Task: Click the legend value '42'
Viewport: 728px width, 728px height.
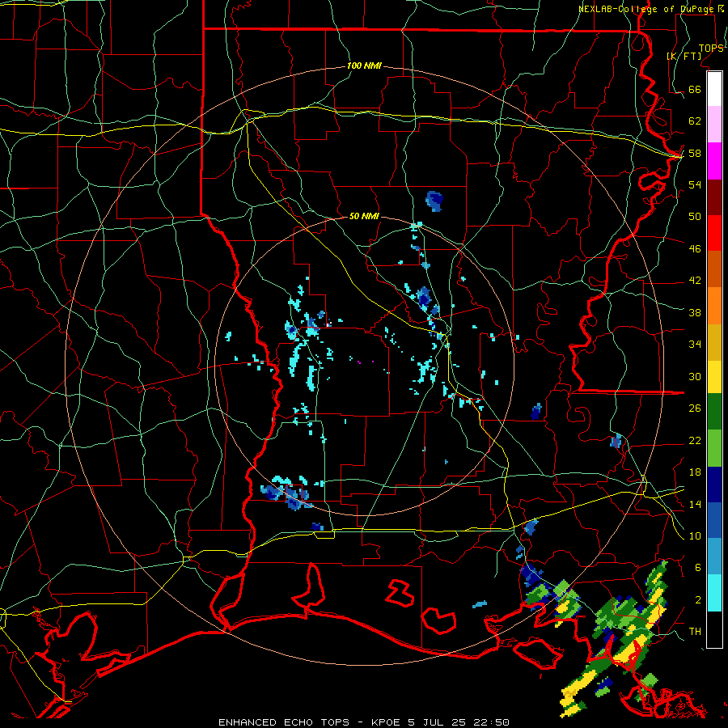Action: (695, 281)
